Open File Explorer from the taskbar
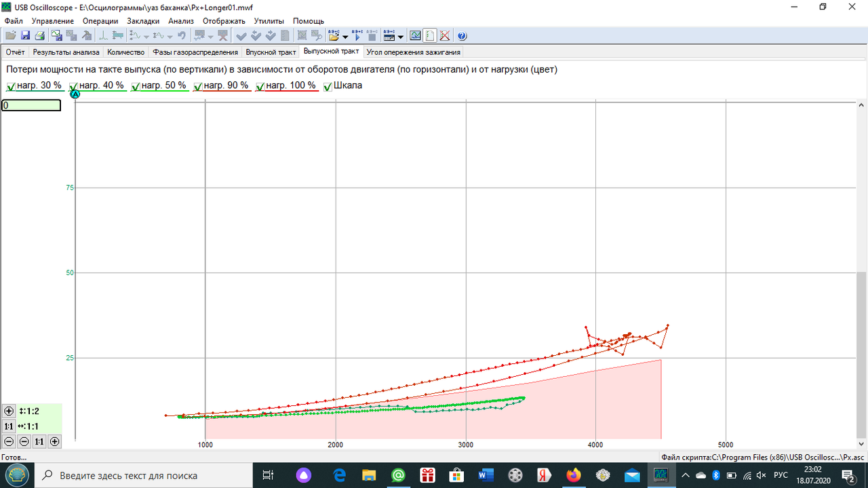 pyautogui.click(x=369, y=475)
